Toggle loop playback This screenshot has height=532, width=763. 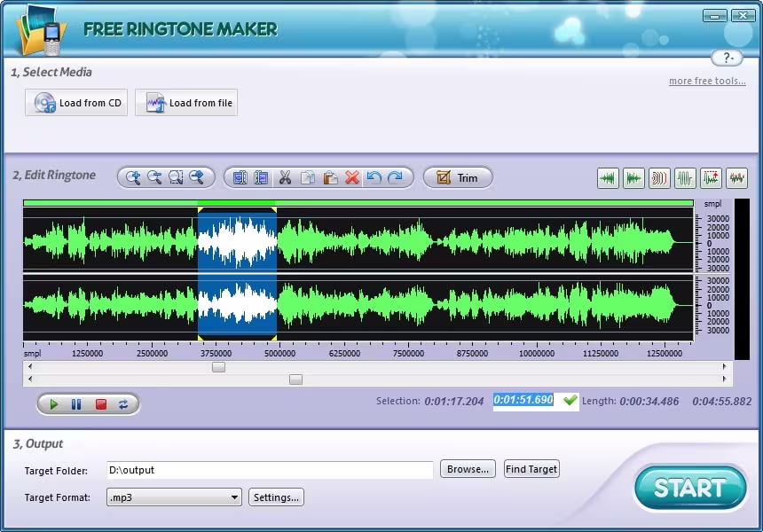point(123,404)
